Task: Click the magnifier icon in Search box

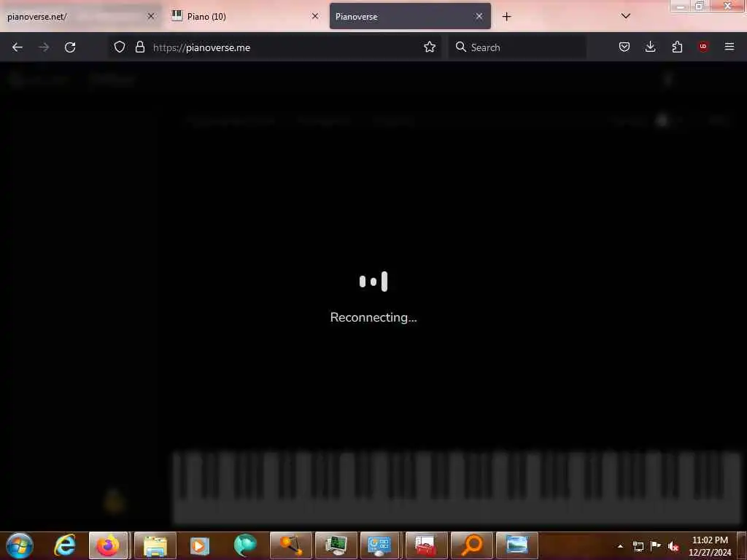Action: coord(461,47)
